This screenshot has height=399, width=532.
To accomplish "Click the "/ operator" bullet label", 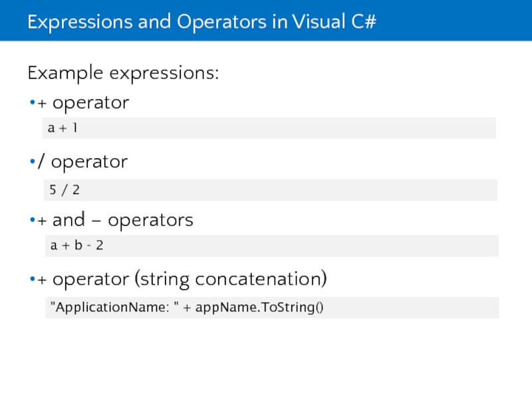I will pyautogui.click(x=82, y=162).
